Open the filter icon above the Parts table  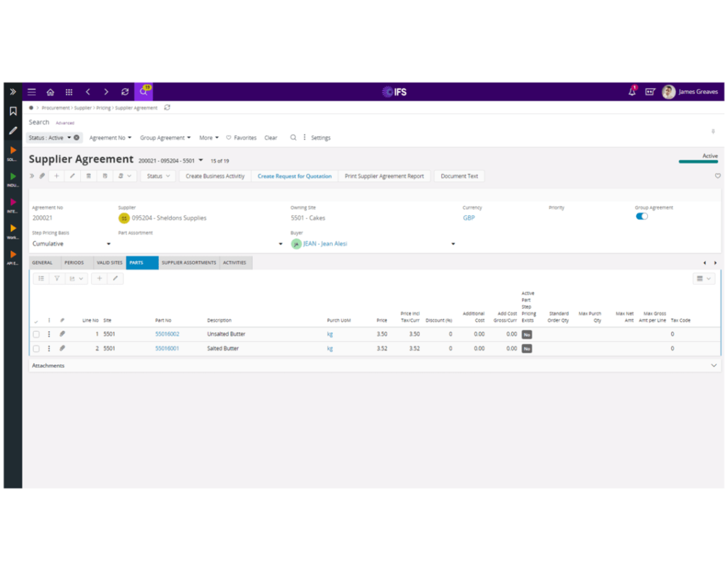[57, 278]
